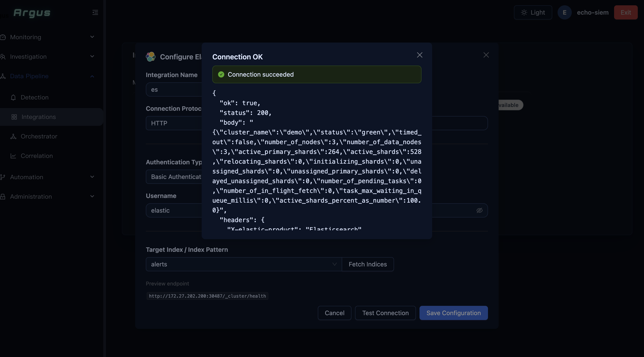This screenshot has height=357, width=644.
Task: Collapse the sidebar with the menu-fold icon
Action: coord(95,12)
